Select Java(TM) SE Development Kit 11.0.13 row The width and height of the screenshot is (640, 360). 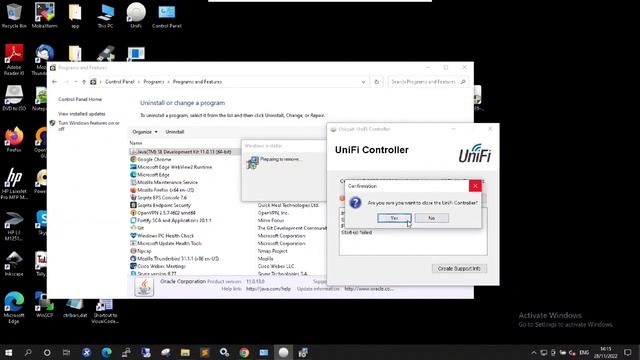point(184,152)
